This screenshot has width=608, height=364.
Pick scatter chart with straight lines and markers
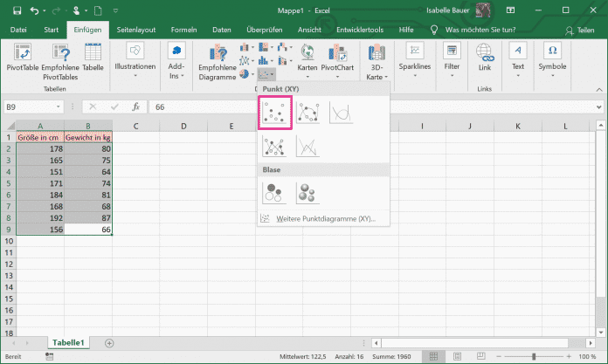pos(274,147)
